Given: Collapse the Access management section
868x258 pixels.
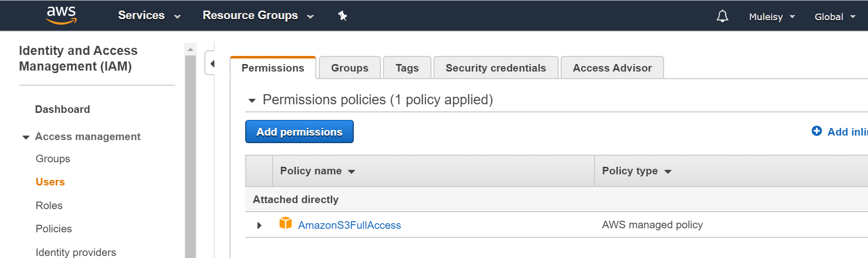Looking at the screenshot, I should pos(26,137).
